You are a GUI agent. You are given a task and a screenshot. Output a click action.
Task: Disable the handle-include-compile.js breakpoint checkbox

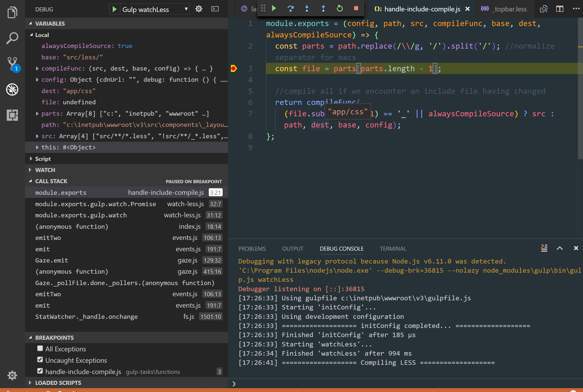(40, 371)
